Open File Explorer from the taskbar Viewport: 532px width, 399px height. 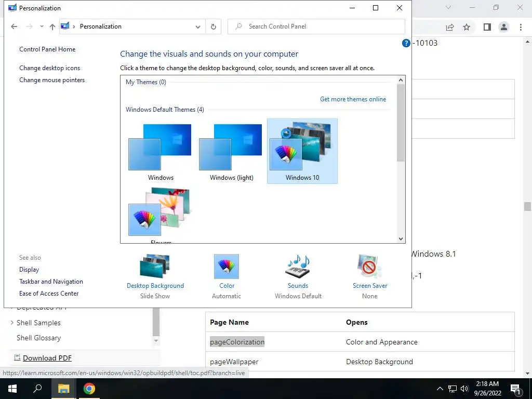[63, 389]
